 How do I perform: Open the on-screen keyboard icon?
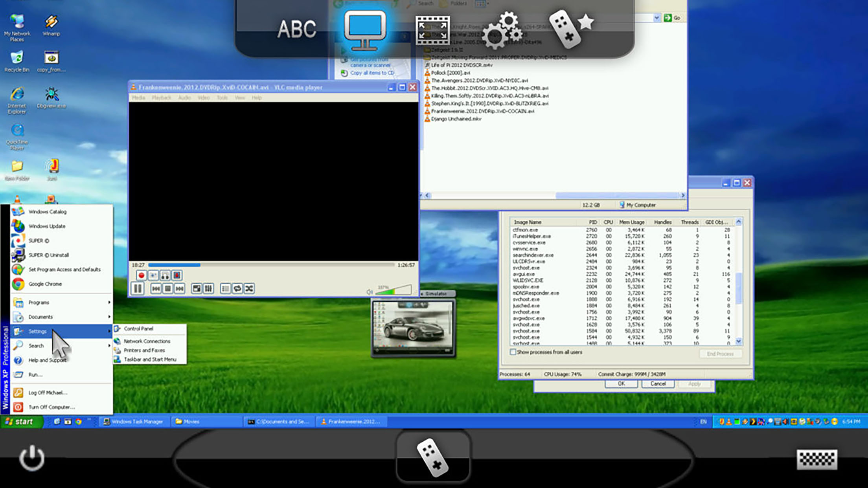pos(817,459)
